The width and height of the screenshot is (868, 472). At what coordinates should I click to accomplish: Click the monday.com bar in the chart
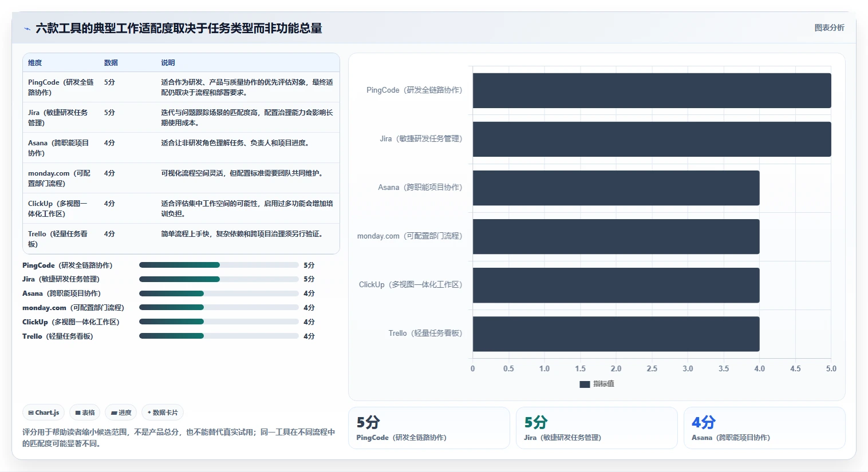click(x=616, y=236)
